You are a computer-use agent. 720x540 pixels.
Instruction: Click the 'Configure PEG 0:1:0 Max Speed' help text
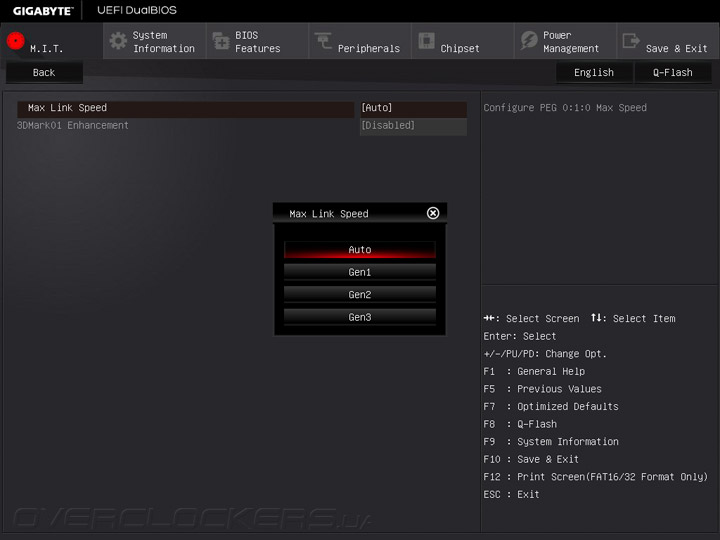point(565,108)
